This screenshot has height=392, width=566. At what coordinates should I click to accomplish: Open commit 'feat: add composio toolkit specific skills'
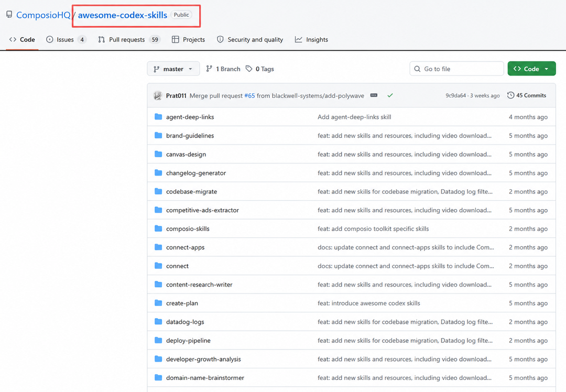click(373, 229)
